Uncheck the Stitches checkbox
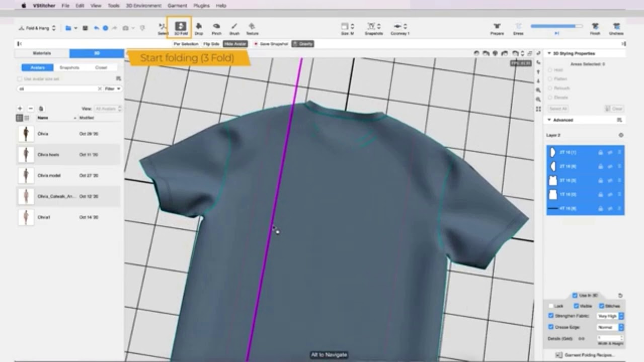The image size is (644, 362). pos(601,306)
